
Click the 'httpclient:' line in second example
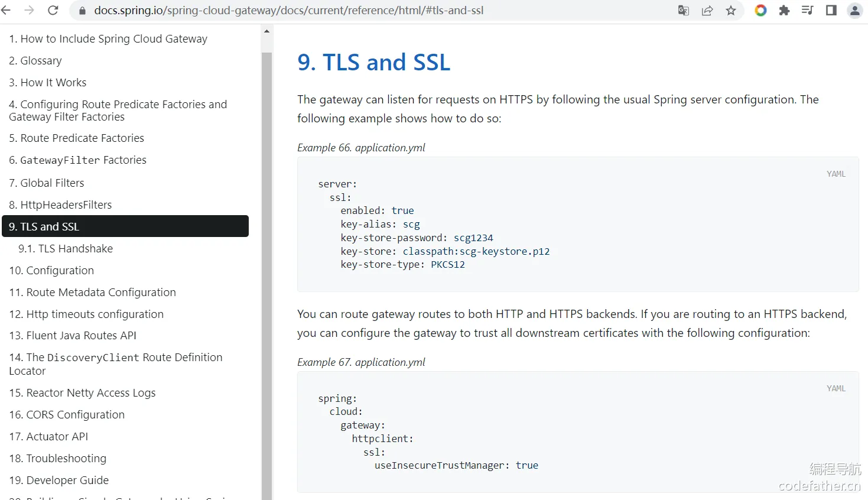[x=382, y=439]
